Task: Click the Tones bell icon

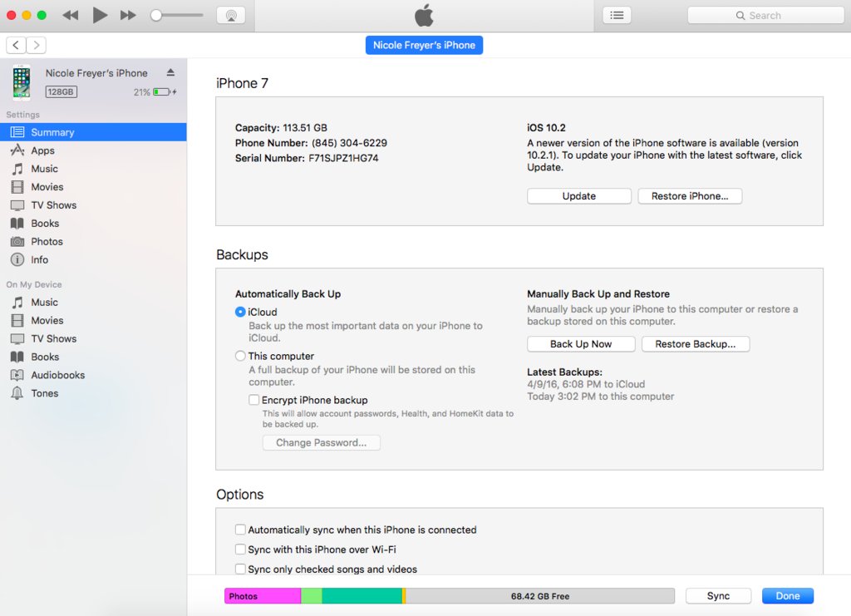Action: coord(17,393)
